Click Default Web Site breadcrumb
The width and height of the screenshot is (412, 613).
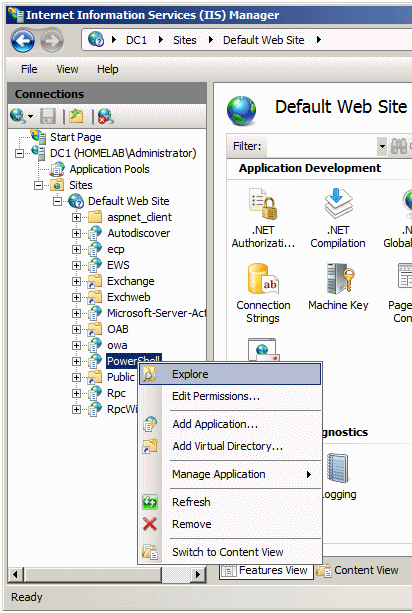263,40
